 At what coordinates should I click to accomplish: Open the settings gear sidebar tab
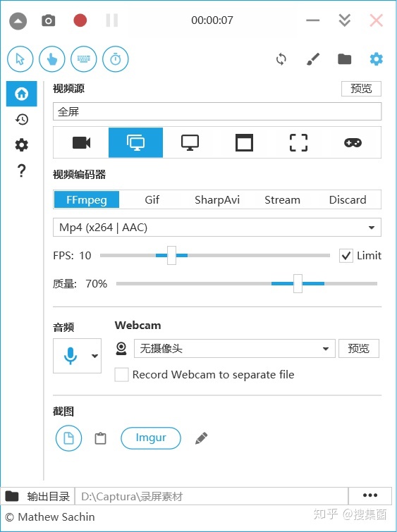pyautogui.click(x=22, y=145)
